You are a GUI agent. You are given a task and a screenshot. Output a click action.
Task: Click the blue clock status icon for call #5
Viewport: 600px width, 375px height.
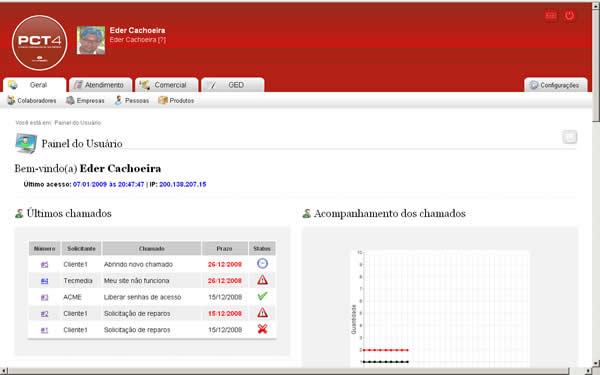click(262, 264)
